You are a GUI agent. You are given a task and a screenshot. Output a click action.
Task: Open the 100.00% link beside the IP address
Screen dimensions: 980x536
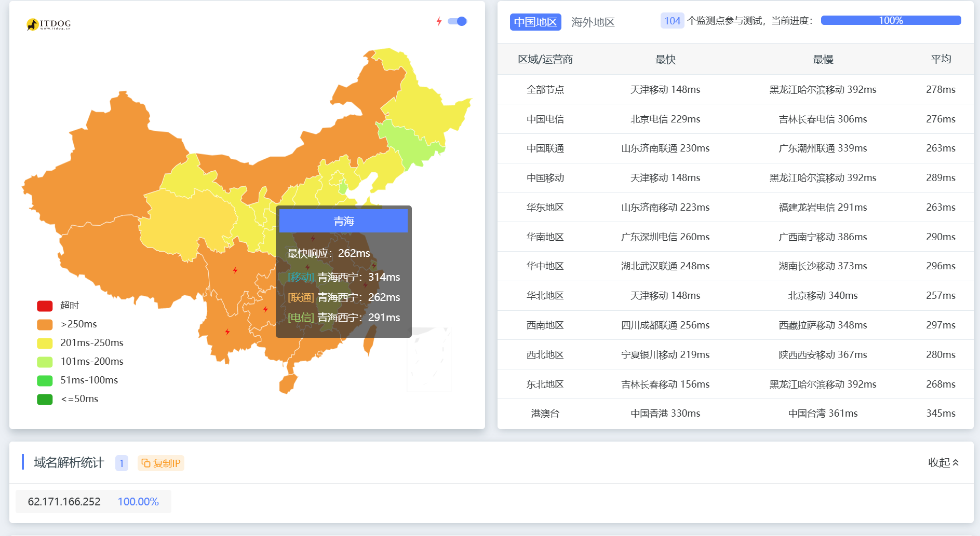138,501
